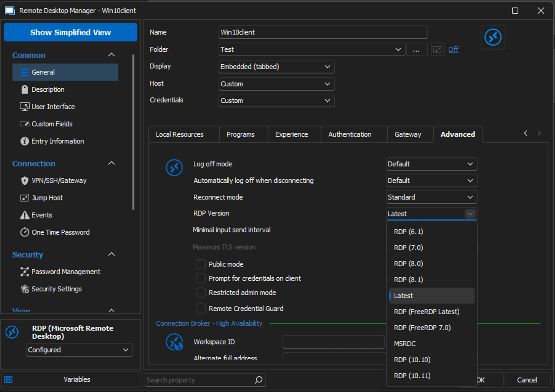Select the VPN/SSH/Gateway shield icon
Viewport: 555px width, 392px height.
pyautogui.click(x=25, y=180)
